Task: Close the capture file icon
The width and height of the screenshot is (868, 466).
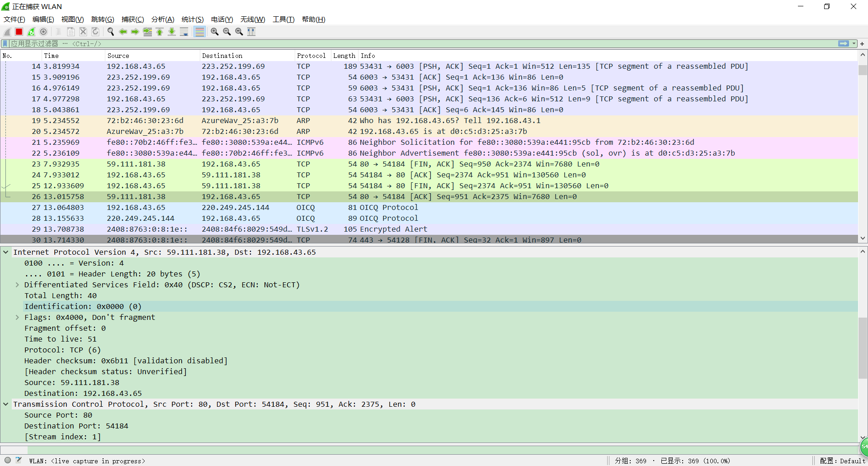Action: point(83,32)
